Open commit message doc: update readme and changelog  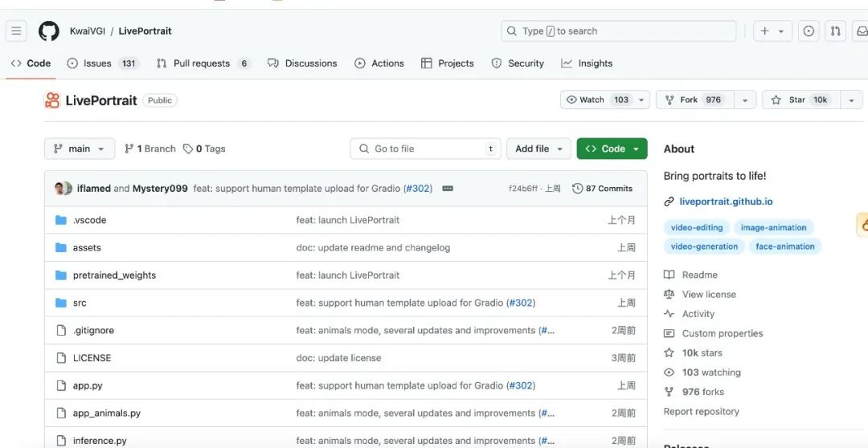pos(373,248)
